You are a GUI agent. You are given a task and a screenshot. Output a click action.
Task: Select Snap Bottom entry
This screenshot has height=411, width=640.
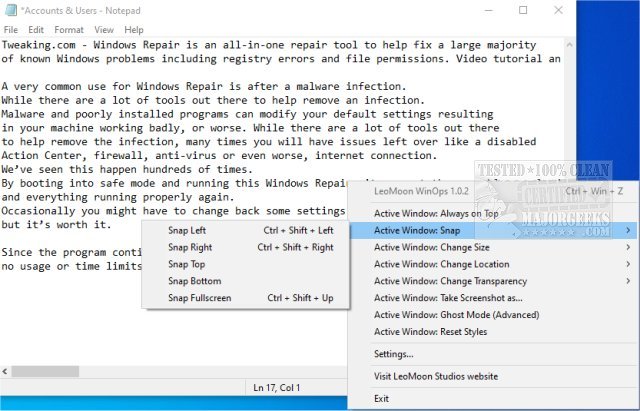[x=194, y=281]
